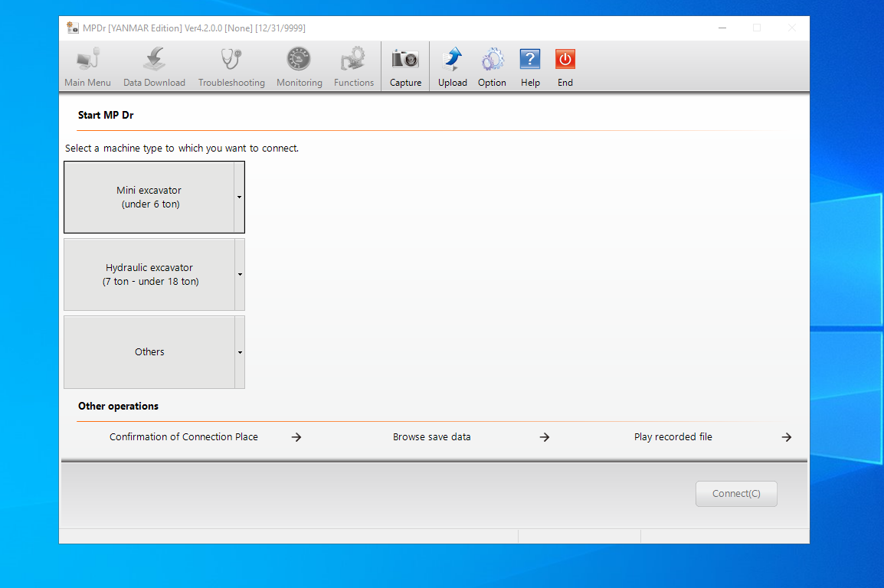Launch Monitoring with the gauge icon
The width and height of the screenshot is (884, 588).
[x=299, y=65]
